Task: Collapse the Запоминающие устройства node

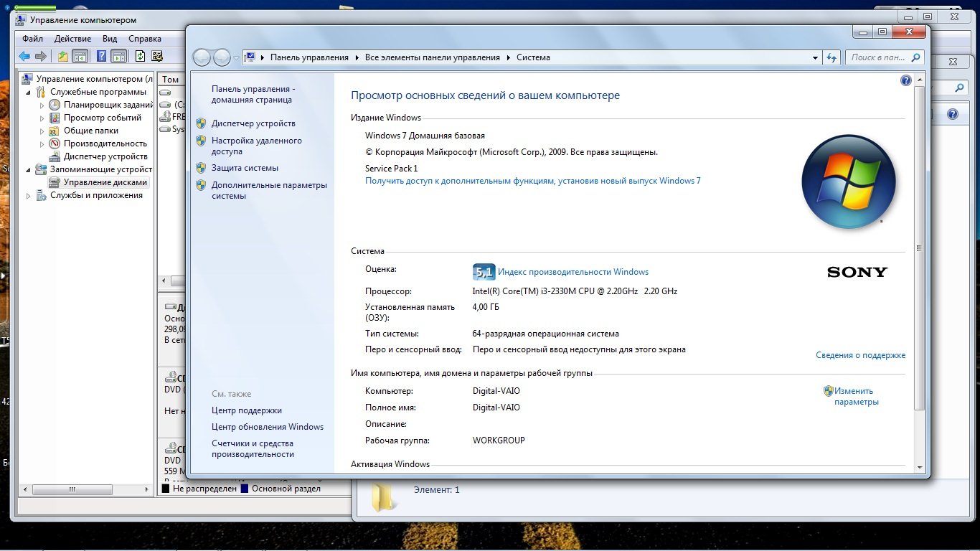Action: tap(29, 170)
